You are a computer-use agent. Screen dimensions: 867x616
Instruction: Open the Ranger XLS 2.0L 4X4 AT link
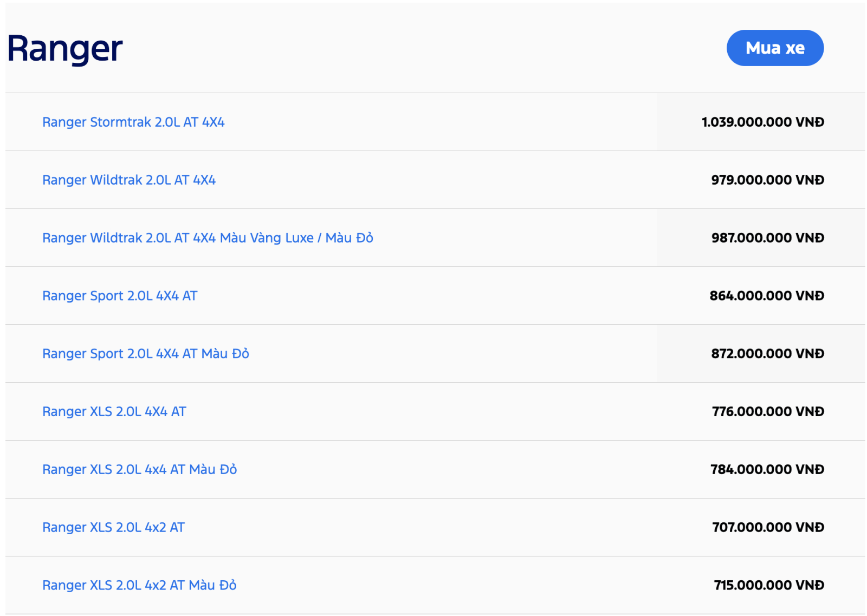point(114,412)
